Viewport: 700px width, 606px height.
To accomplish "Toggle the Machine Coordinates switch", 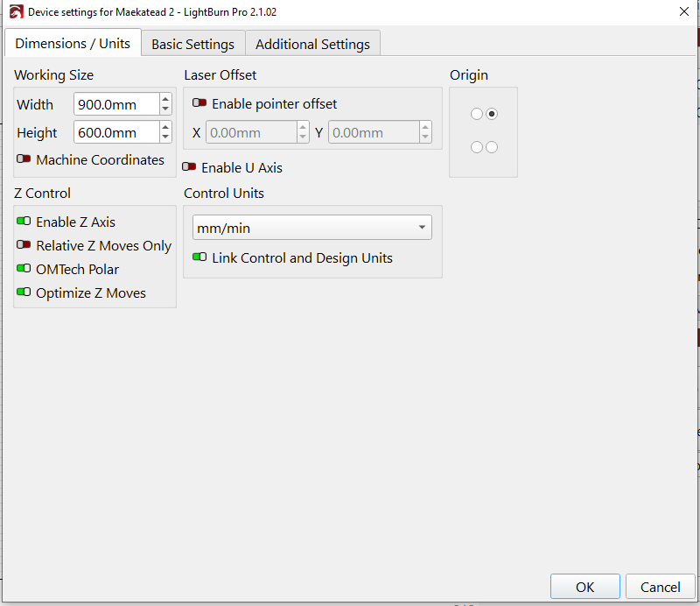I will (x=24, y=159).
